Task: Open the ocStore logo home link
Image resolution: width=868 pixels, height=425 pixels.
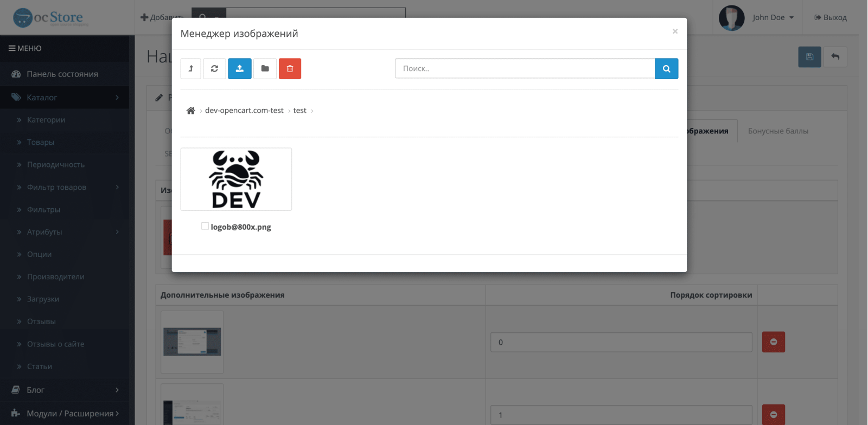Action: 50,17
